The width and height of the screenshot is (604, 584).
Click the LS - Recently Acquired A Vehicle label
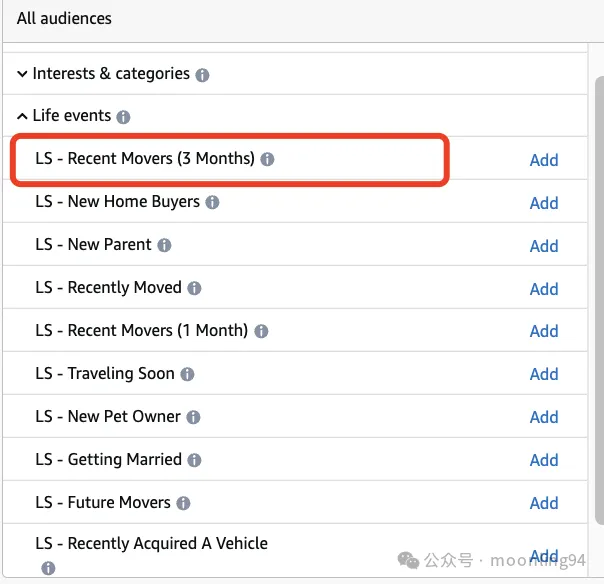pos(151,544)
